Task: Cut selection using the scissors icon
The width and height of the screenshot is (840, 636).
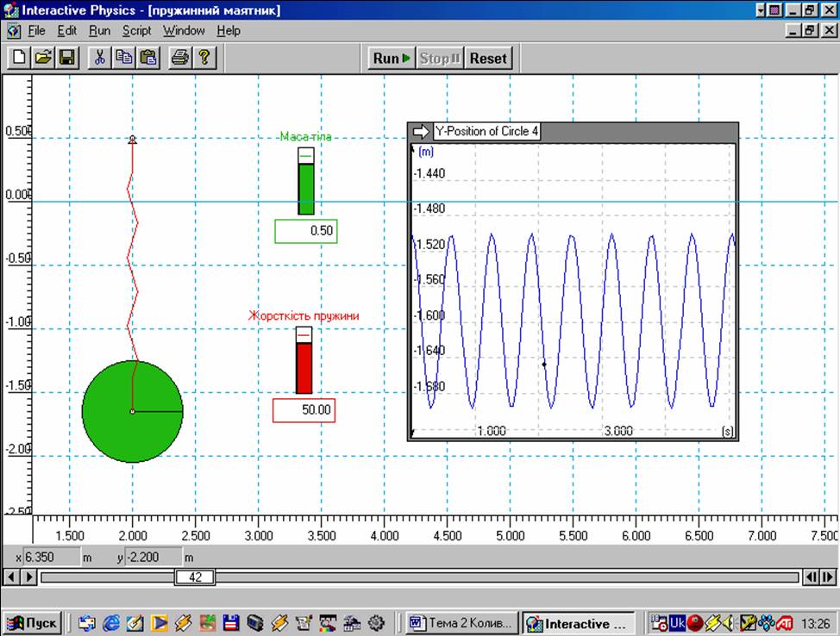Action: pos(99,57)
